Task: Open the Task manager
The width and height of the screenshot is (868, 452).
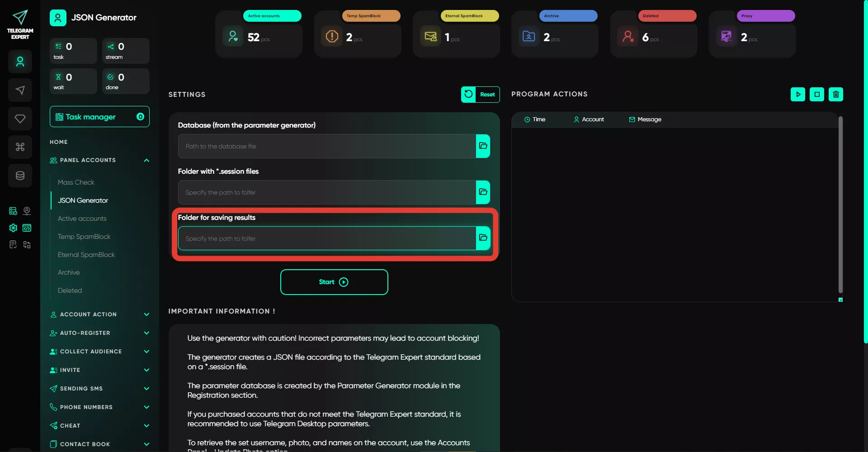Action: tap(99, 117)
